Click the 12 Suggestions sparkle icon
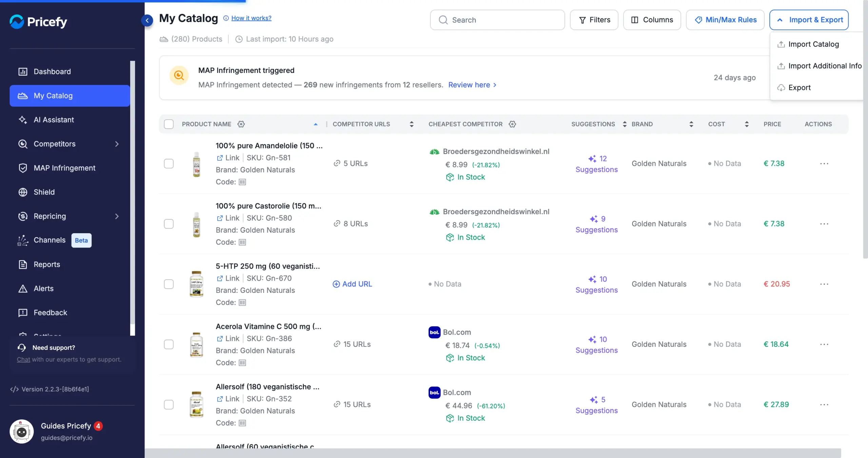 click(592, 159)
